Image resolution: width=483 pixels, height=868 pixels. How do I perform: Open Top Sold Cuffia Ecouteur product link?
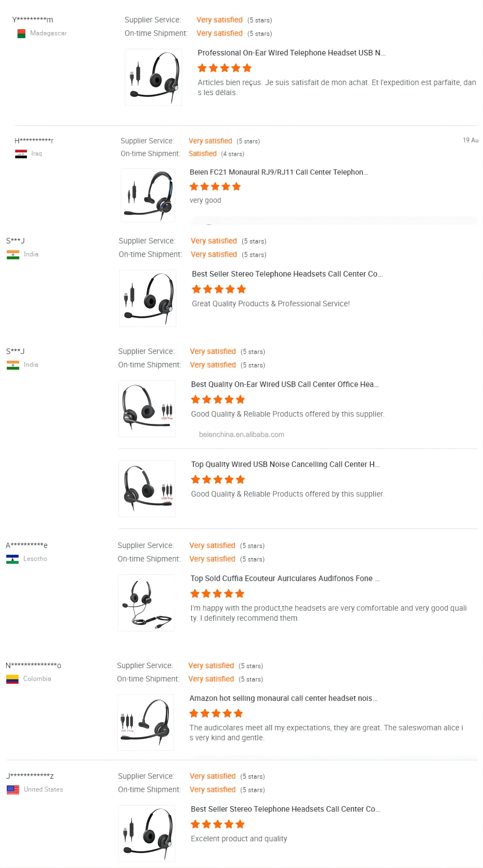tap(285, 579)
